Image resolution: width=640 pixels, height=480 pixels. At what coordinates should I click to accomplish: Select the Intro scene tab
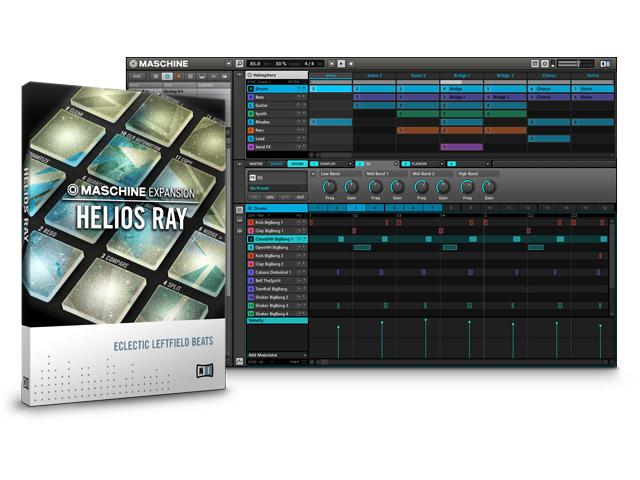pyautogui.click(x=331, y=76)
